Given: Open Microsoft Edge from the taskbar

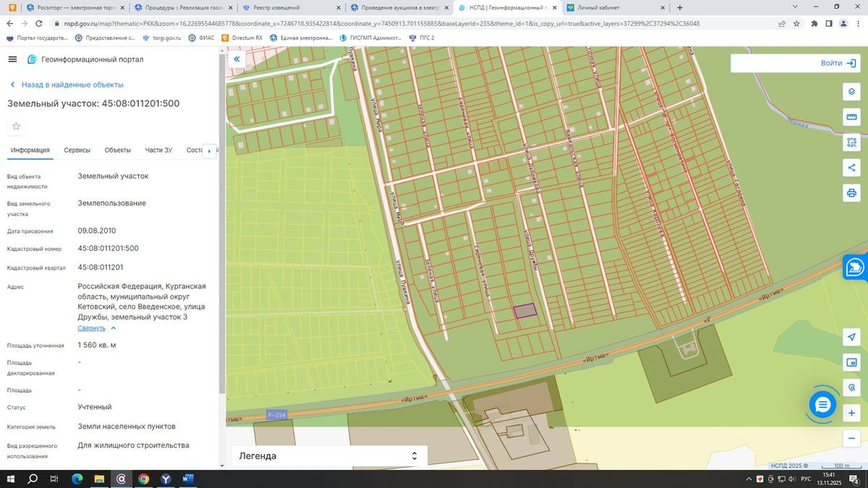Looking at the screenshot, I should [77, 479].
